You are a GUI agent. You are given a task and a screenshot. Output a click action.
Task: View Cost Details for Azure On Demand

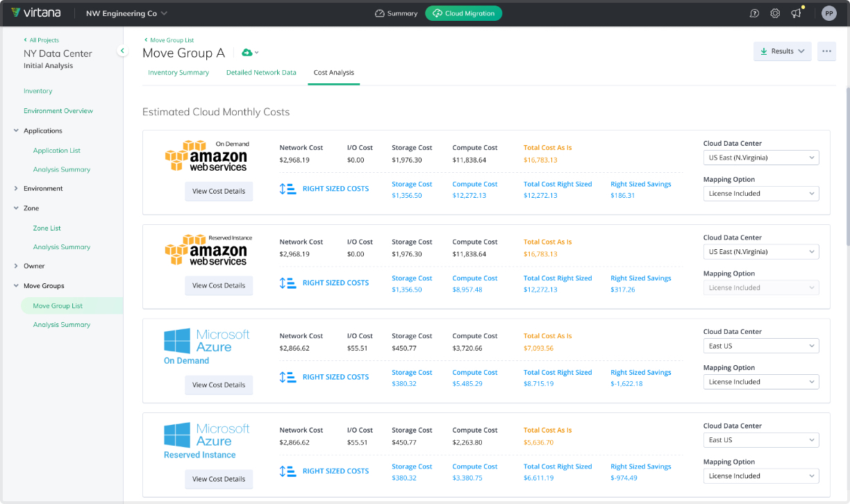[x=219, y=385]
